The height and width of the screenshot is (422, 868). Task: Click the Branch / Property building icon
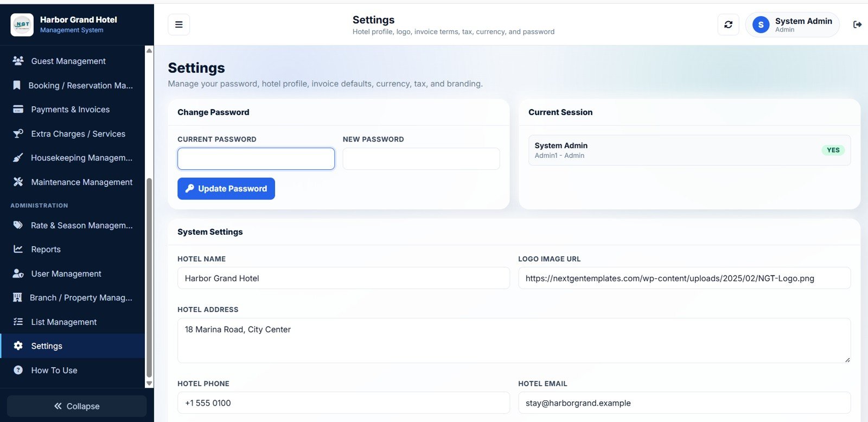click(17, 297)
